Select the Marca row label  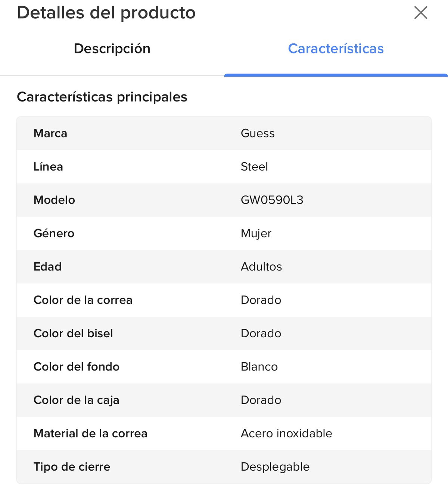pos(50,133)
